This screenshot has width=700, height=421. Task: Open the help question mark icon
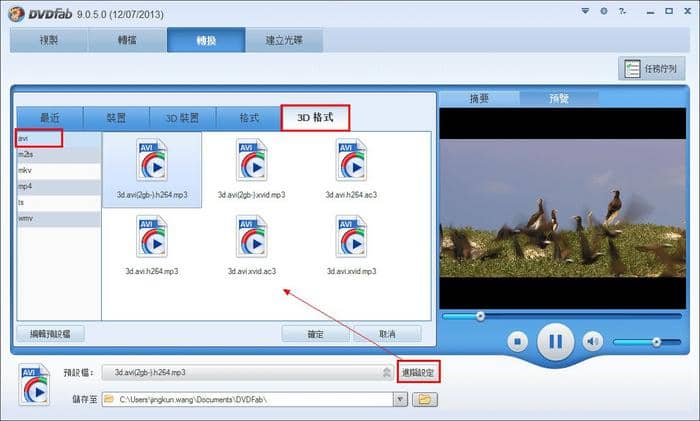(622, 11)
